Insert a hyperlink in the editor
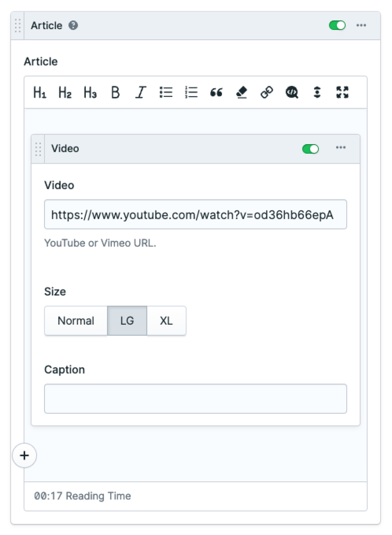This screenshot has height=535, width=392. tap(267, 92)
